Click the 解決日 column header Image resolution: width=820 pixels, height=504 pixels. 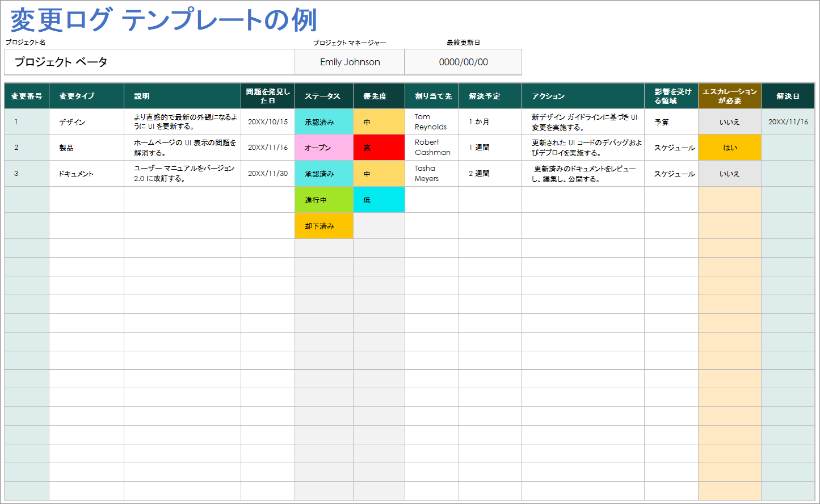tap(788, 96)
